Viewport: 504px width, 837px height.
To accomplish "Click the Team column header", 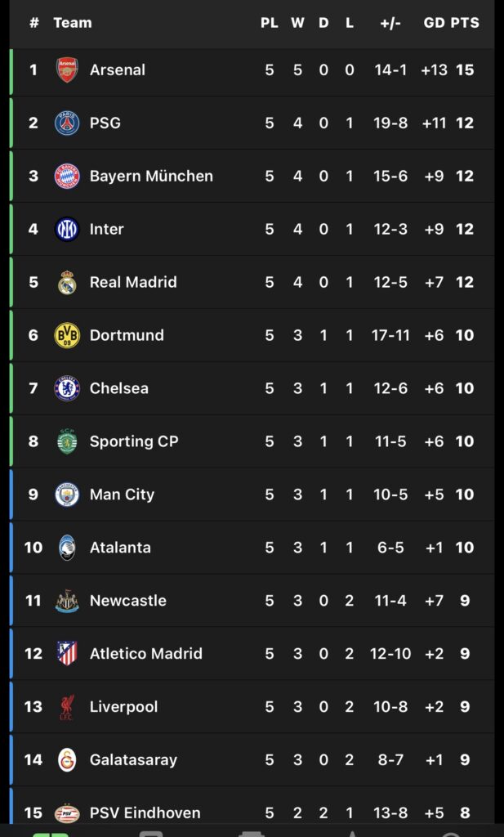I will pyautogui.click(x=73, y=23).
